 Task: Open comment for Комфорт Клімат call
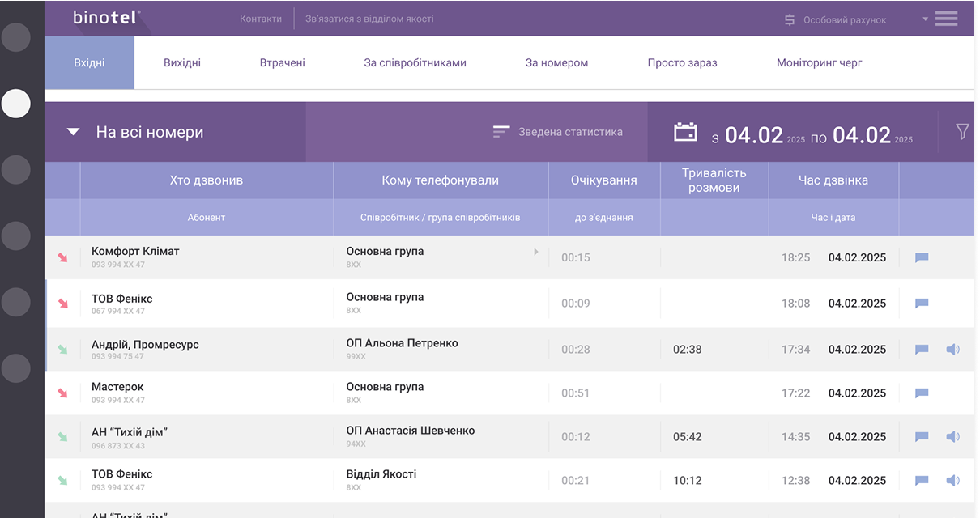922,258
